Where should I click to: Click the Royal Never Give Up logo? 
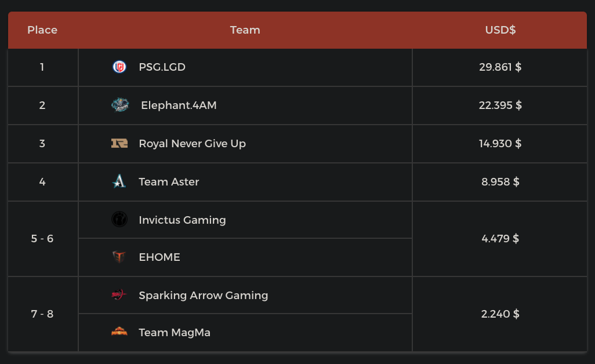click(x=119, y=143)
